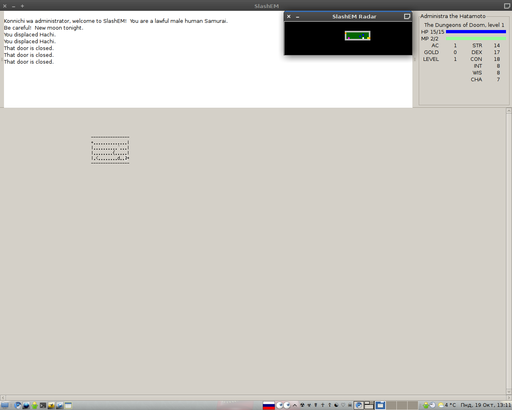512x410 pixels.
Task: Click the blue HP 15/15 bar
Action: [x=476, y=32]
